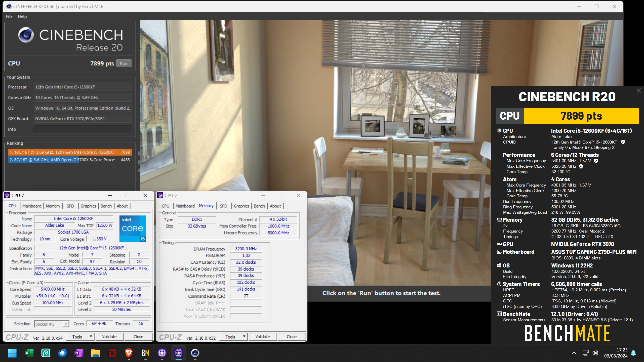Screen dimensions: 644x362
Task: Click the yellow 7899 pts score bar
Action: (581, 116)
